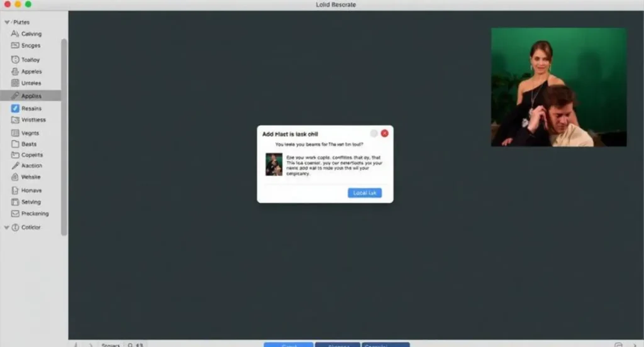
Task: Click the small photo thumbnail in dialog
Action: [x=274, y=164]
